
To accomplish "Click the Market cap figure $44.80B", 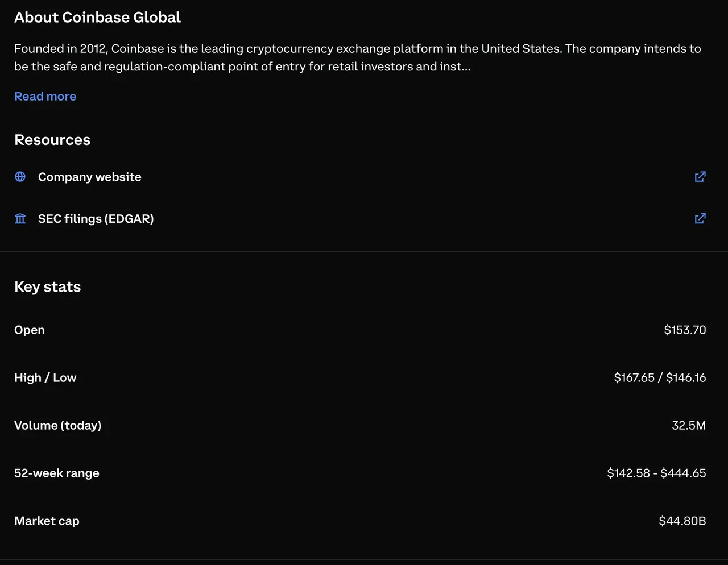I will [682, 521].
